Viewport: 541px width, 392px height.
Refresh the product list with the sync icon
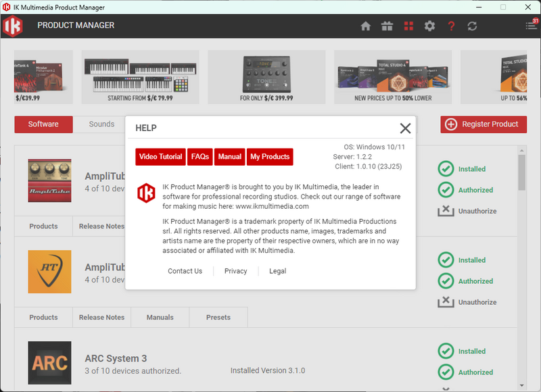(x=472, y=26)
